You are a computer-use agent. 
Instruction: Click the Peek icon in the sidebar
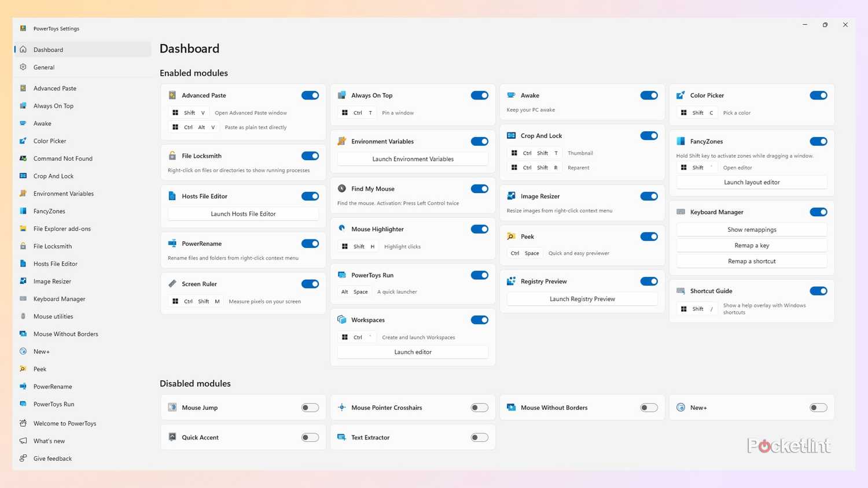23,369
